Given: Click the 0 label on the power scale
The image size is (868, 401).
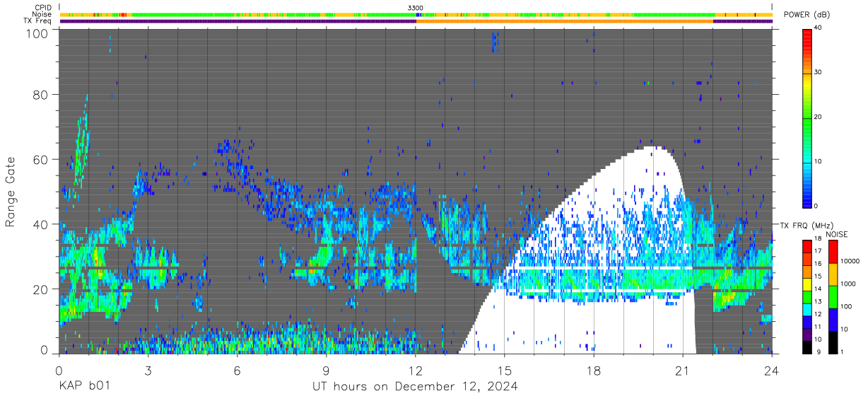Looking at the screenshot, I should 816,206.
